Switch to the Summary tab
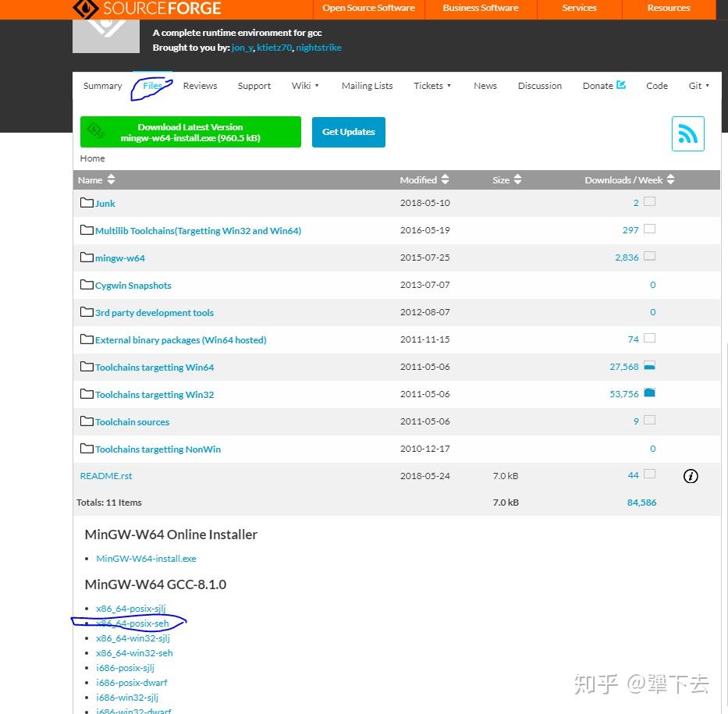This screenshot has width=728, height=714. coord(103,86)
